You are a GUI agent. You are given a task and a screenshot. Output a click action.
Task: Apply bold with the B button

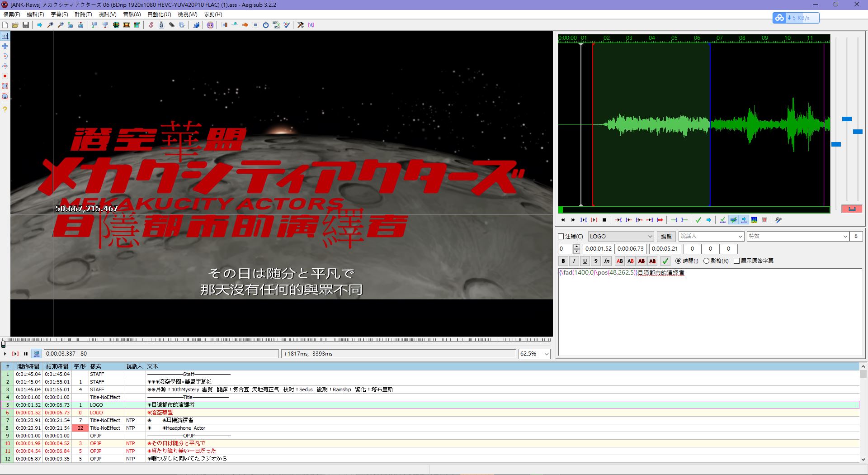563,261
